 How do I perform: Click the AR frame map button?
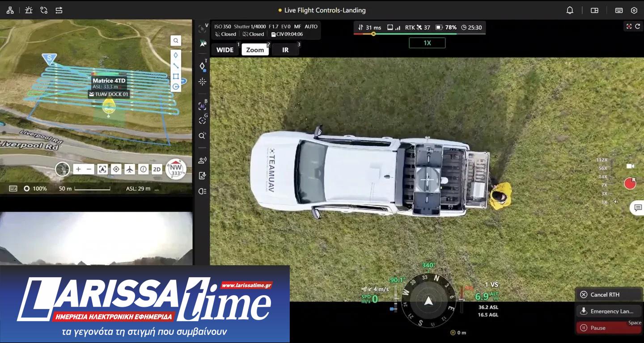pos(102,169)
